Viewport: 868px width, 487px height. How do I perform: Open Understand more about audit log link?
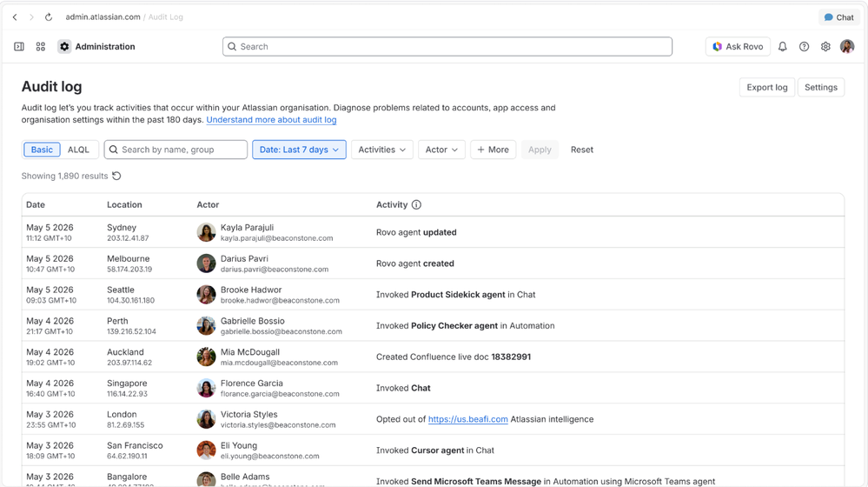(271, 120)
